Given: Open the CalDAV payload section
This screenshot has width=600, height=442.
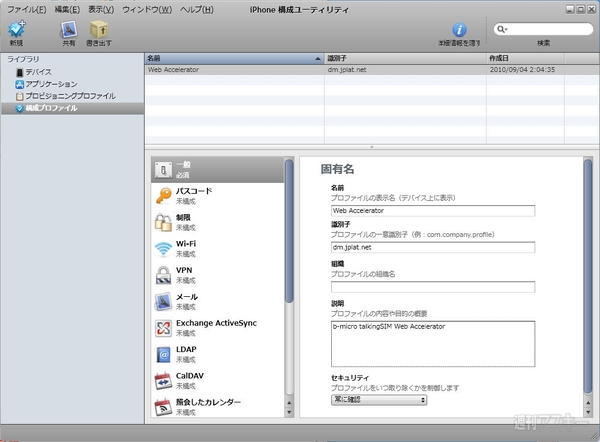Looking at the screenshot, I should click(x=217, y=380).
